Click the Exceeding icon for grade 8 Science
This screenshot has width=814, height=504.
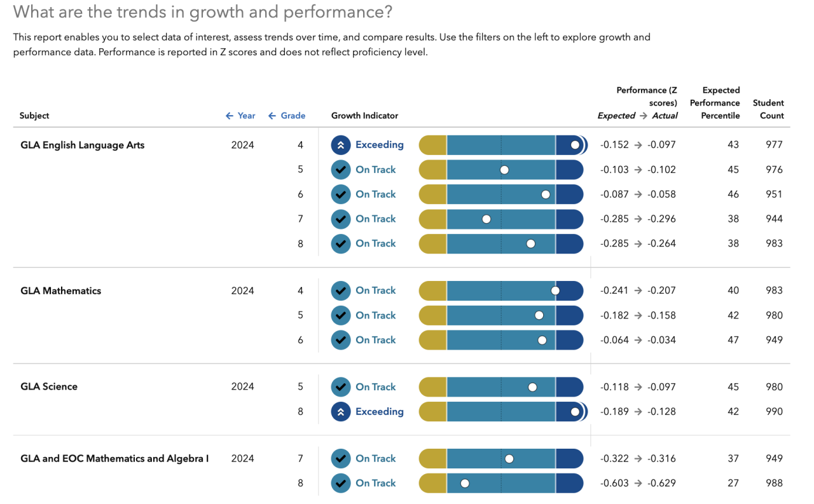click(x=341, y=412)
